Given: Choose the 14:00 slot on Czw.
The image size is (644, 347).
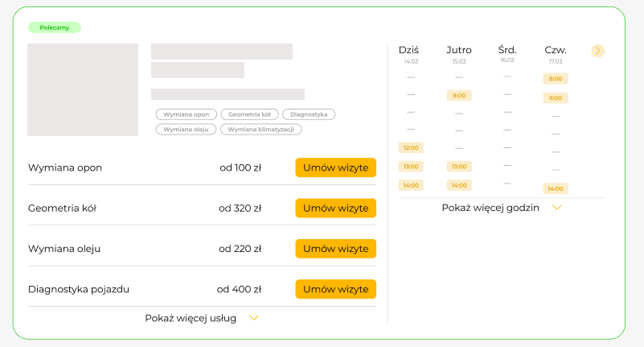Looking at the screenshot, I should tap(555, 188).
